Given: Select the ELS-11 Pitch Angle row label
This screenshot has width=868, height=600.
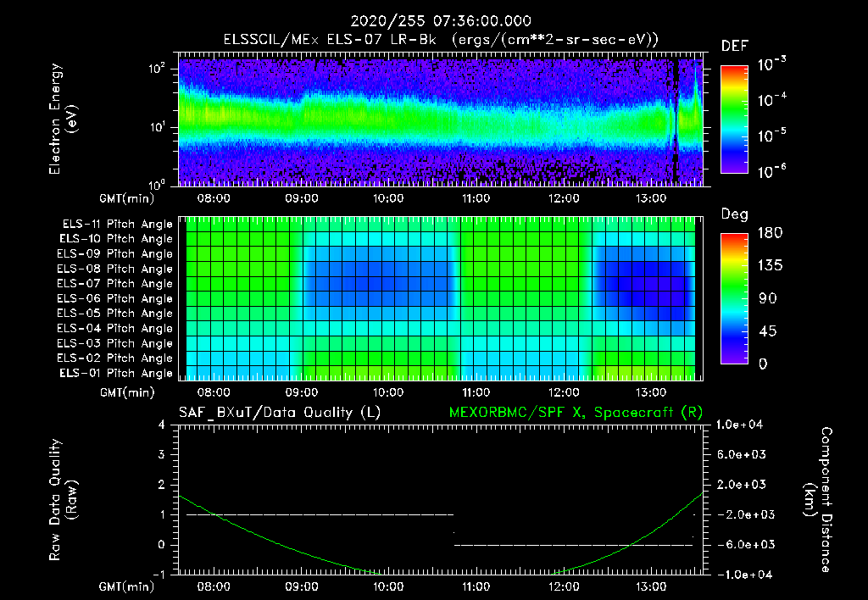Looking at the screenshot, I should point(117,225).
